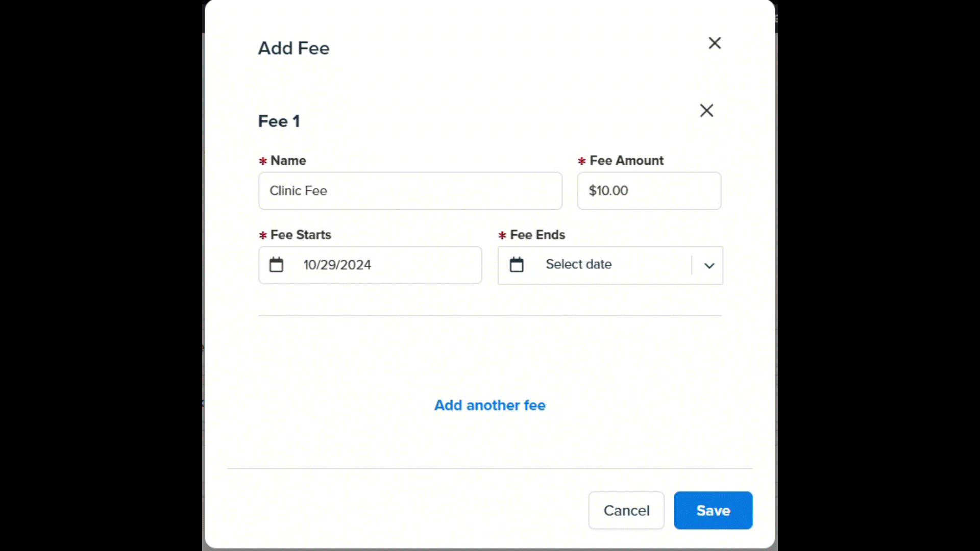
Task: Click the Add Fee dialog title
Action: coord(293,48)
